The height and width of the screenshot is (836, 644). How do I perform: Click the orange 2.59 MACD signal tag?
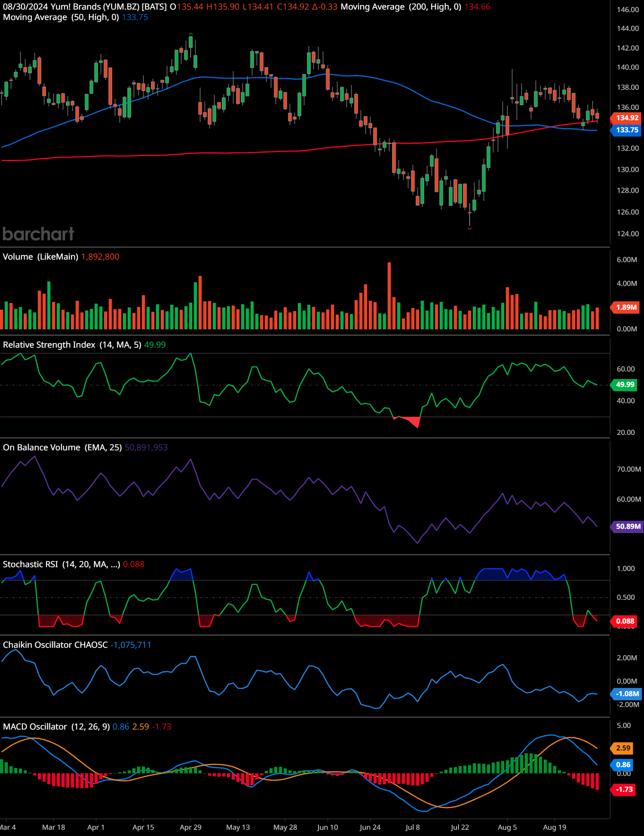tap(622, 748)
